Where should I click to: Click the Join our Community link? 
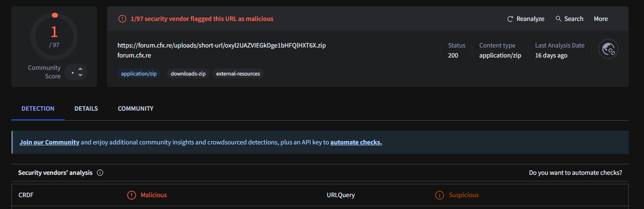(49, 142)
